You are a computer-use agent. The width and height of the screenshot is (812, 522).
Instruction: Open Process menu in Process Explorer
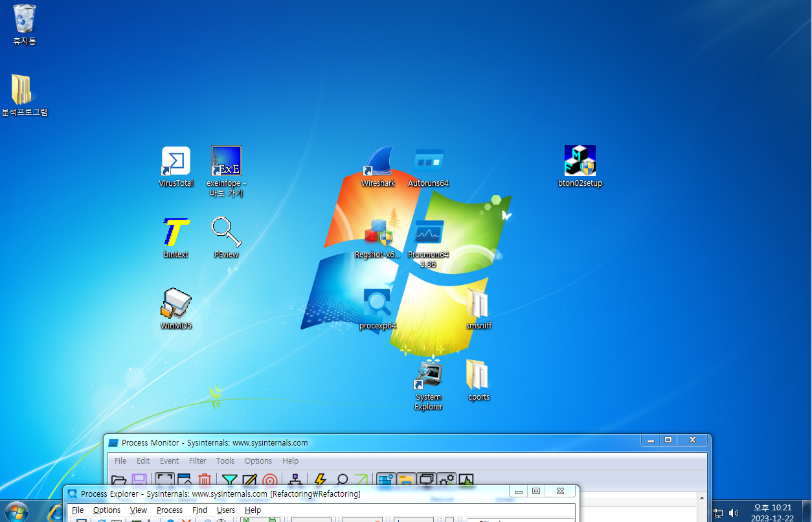pos(170,510)
